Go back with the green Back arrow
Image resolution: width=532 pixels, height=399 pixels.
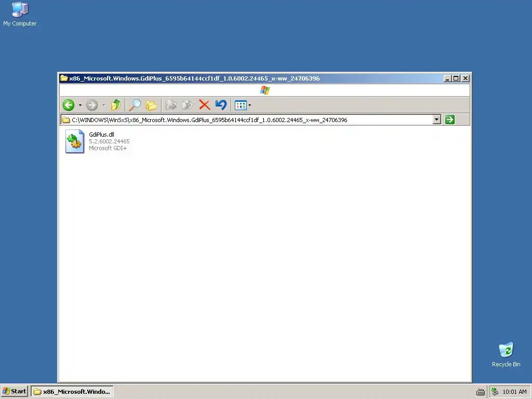pyautogui.click(x=69, y=105)
